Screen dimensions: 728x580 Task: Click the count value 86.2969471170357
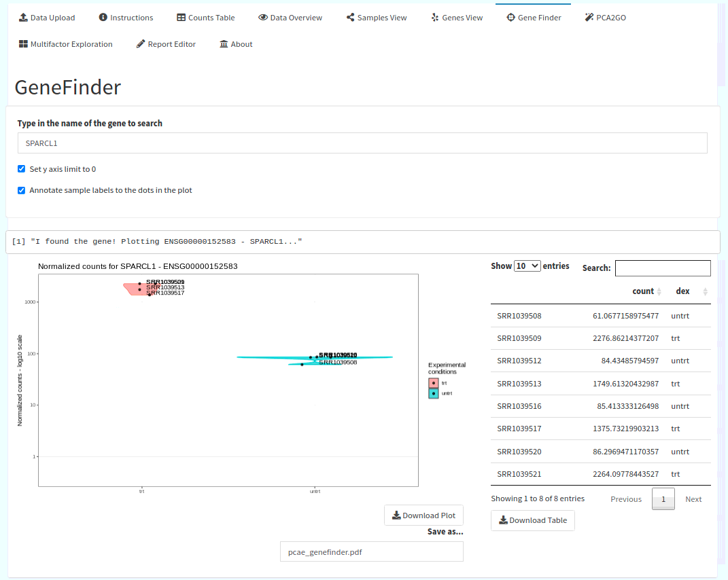pyautogui.click(x=626, y=452)
